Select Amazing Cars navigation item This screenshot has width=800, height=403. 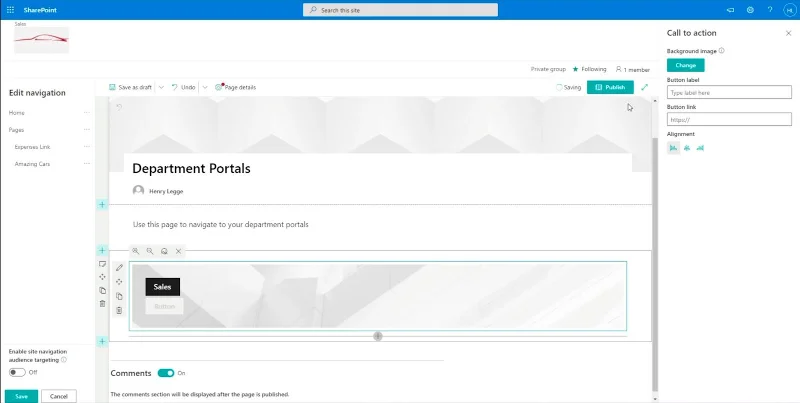tap(32, 164)
